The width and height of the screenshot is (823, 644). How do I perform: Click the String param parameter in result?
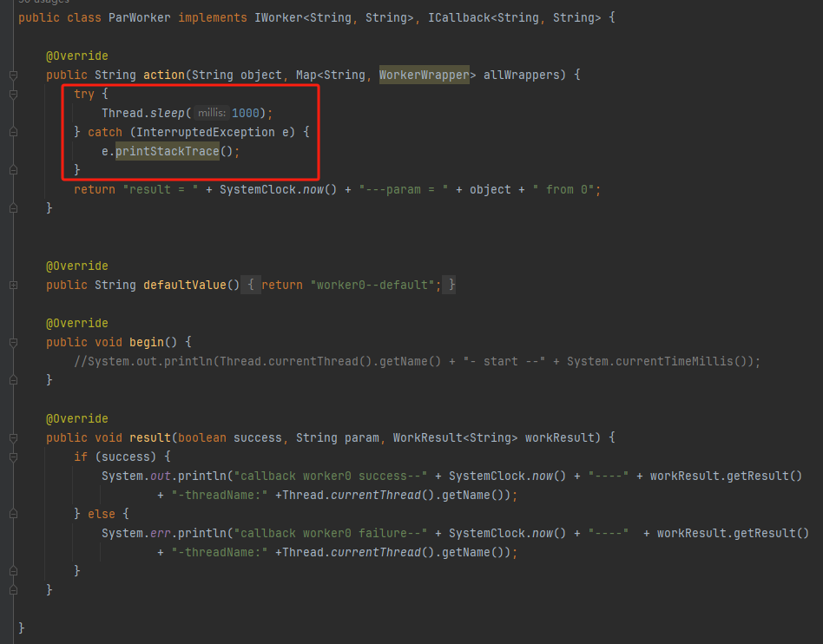[337, 437]
